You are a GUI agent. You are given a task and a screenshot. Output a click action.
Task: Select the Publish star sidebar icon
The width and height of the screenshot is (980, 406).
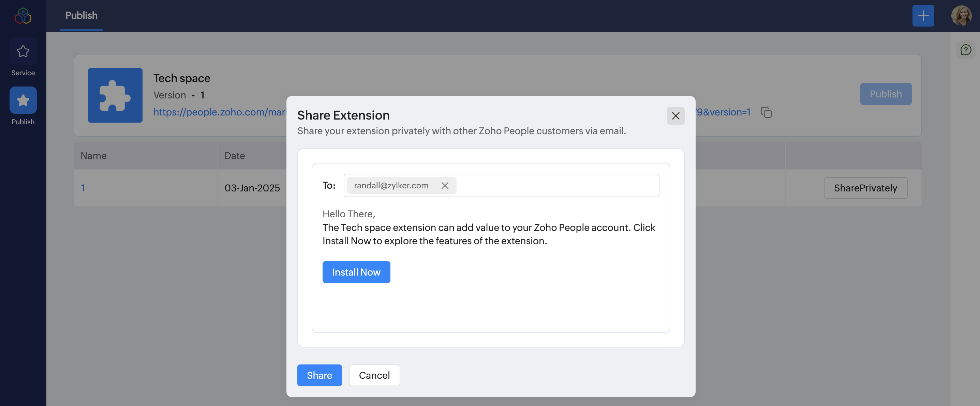click(x=23, y=100)
